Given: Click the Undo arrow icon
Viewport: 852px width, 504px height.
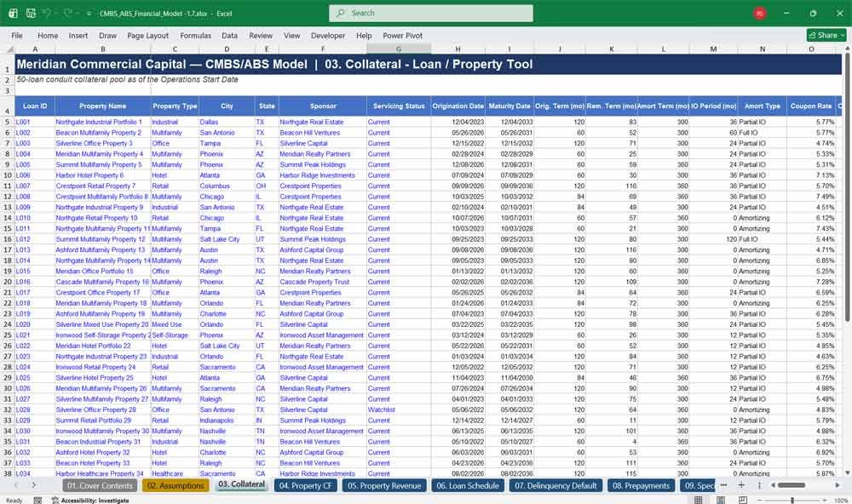Looking at the screenshot, I should click(47, 13).
